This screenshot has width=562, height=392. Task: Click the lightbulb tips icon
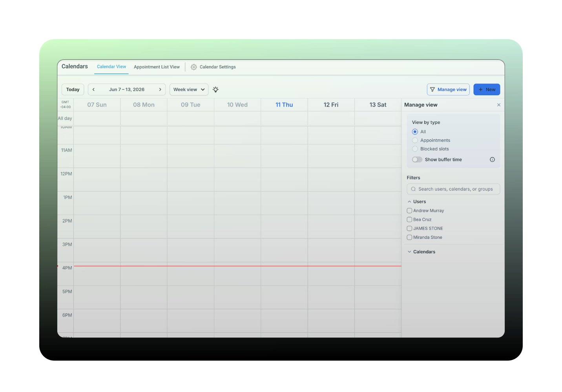click(215, 89)
